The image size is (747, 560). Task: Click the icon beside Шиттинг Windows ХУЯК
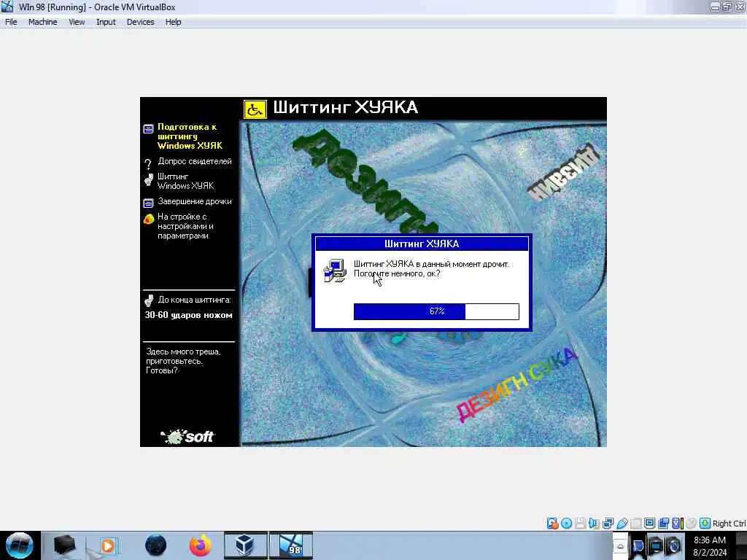149,179
